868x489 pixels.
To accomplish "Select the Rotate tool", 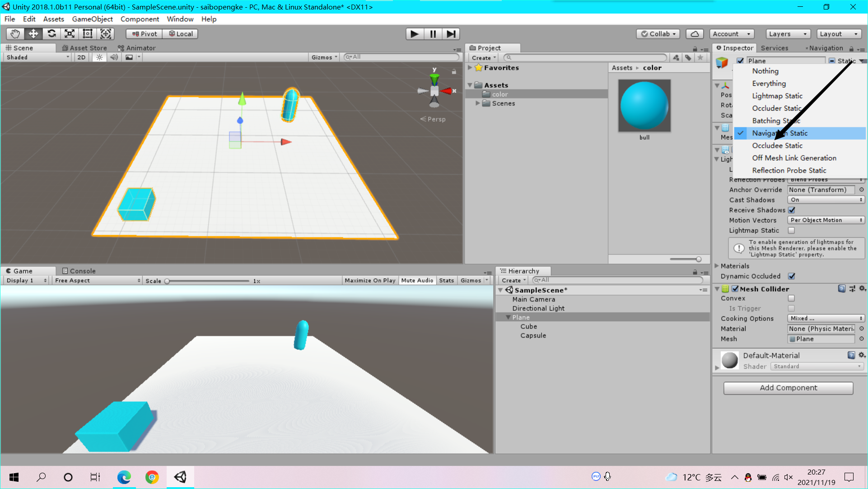I will (x=51, y=33).
